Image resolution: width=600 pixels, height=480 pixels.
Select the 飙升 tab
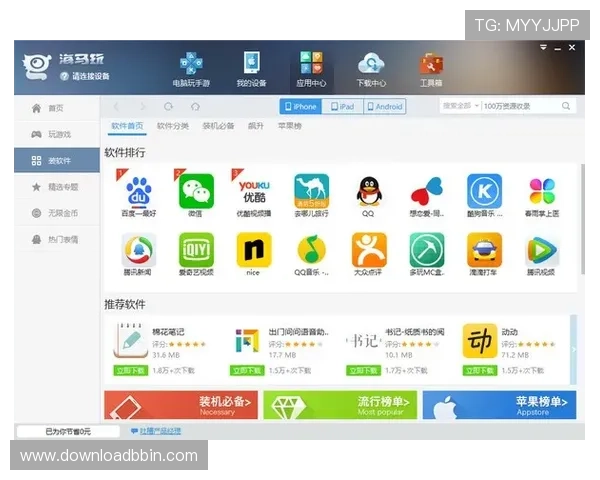[x=256, y=126]
